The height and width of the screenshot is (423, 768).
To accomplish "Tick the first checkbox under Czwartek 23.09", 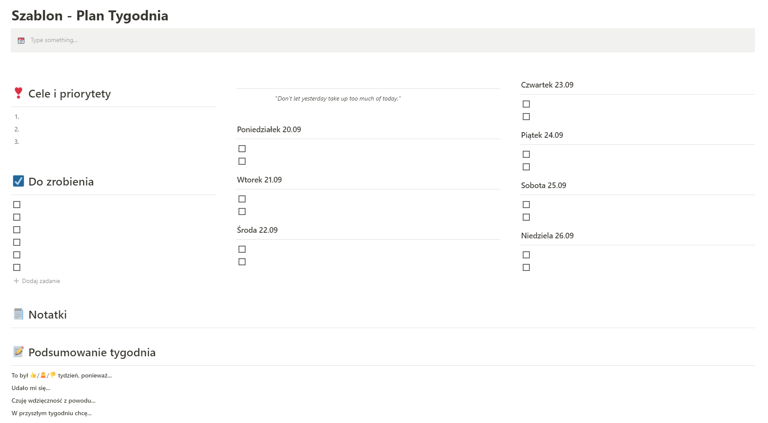I will click(x=526, y=104).
